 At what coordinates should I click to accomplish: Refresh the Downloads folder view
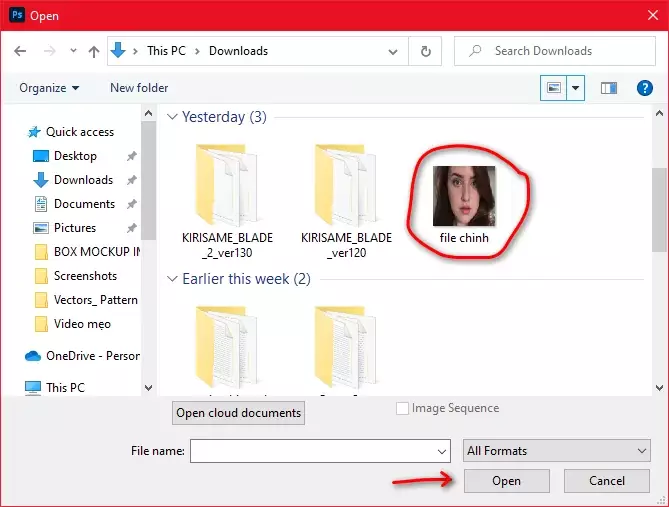(x=425, y=51)
